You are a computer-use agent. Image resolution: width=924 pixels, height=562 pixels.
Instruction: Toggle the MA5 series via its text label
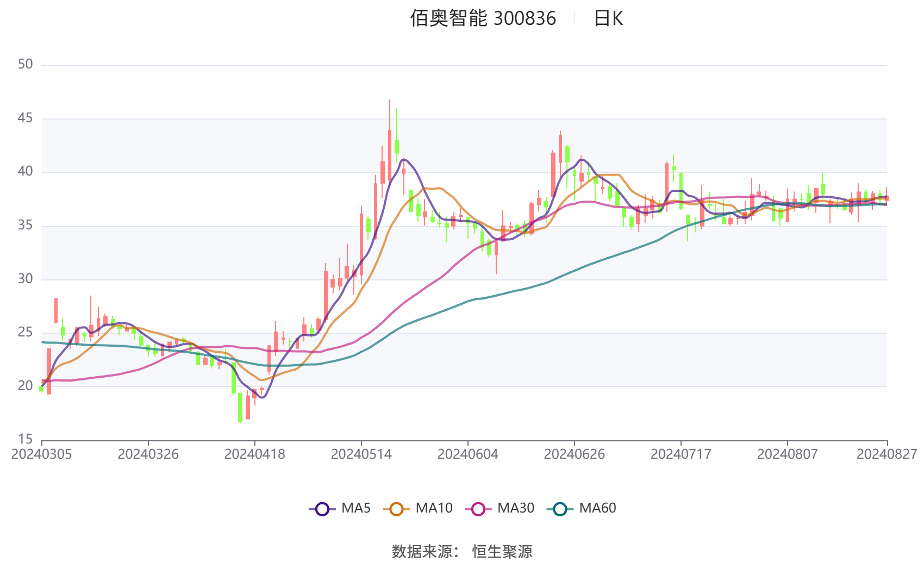[356, 508]
